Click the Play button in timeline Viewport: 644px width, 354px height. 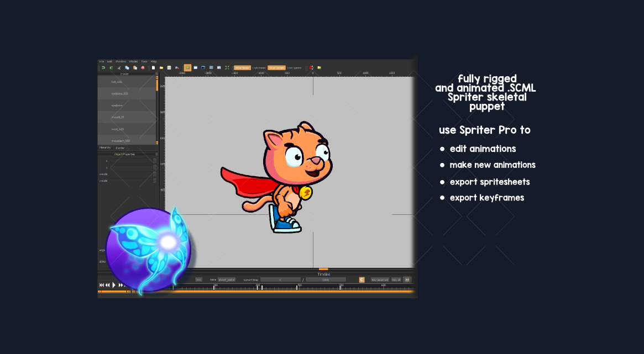[114, 286]
